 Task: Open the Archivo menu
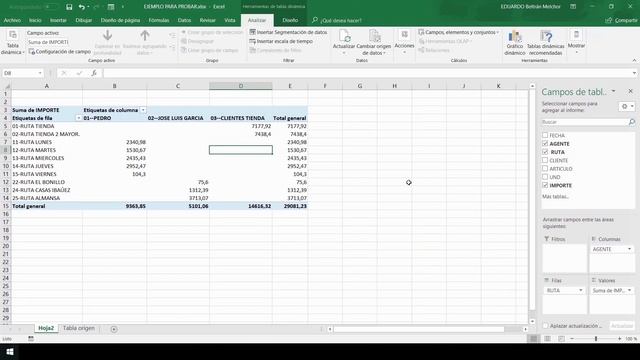click(12, 20)
